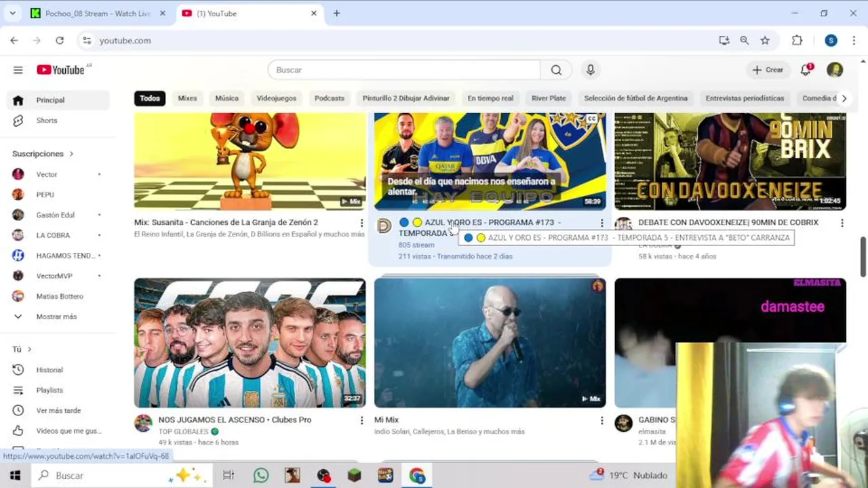Image resolution: width=868 pixels, height=488 pixels.
Task: Expand Suscripciones section header
Action: 43,154
